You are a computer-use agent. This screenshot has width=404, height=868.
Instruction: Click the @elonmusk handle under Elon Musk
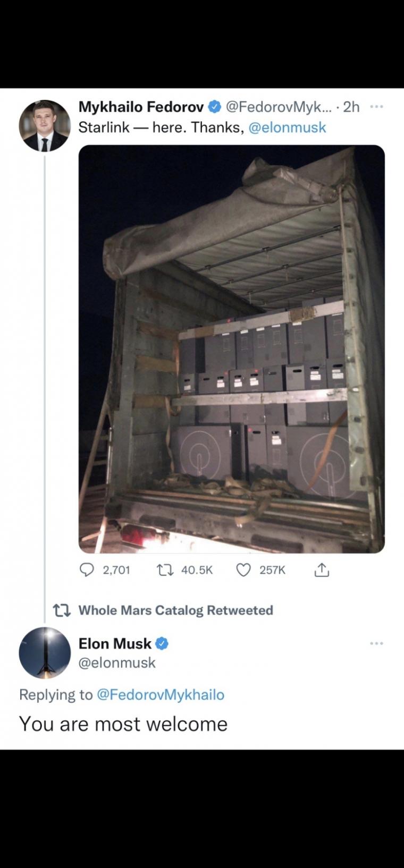[x=117, y=662]
